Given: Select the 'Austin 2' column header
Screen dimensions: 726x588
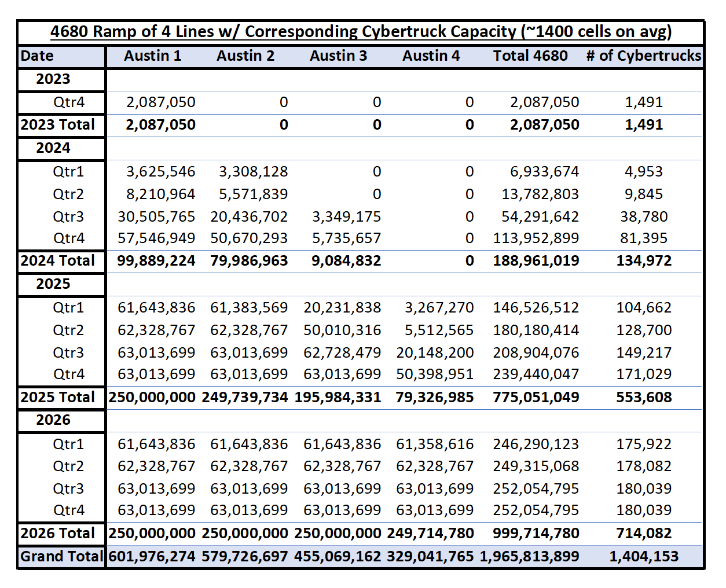Looking at the screenshot, I should point(245,56).
